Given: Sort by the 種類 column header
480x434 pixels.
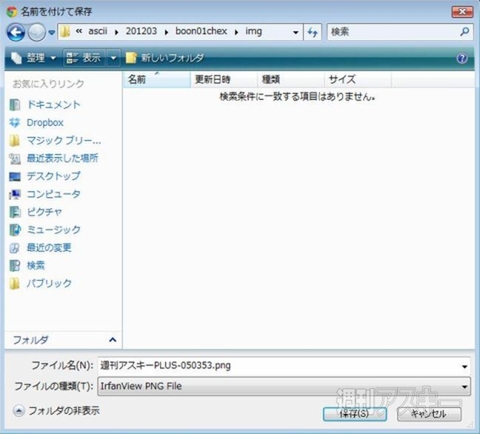Looking at the screenshot, I should [x=291, y=80].
